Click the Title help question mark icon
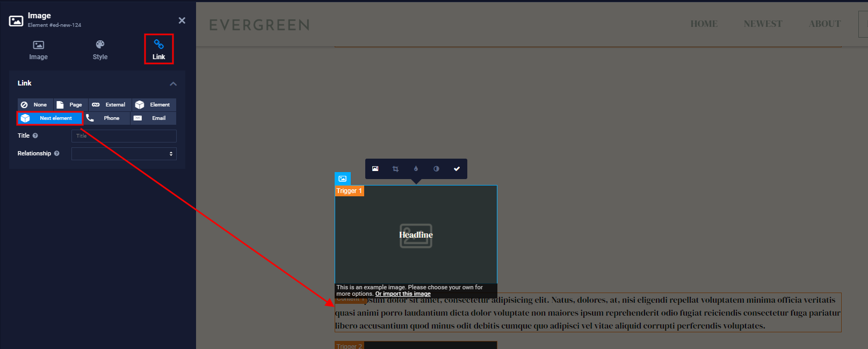The height and width of the screenshot is (349, 868). tap(35, 136)
